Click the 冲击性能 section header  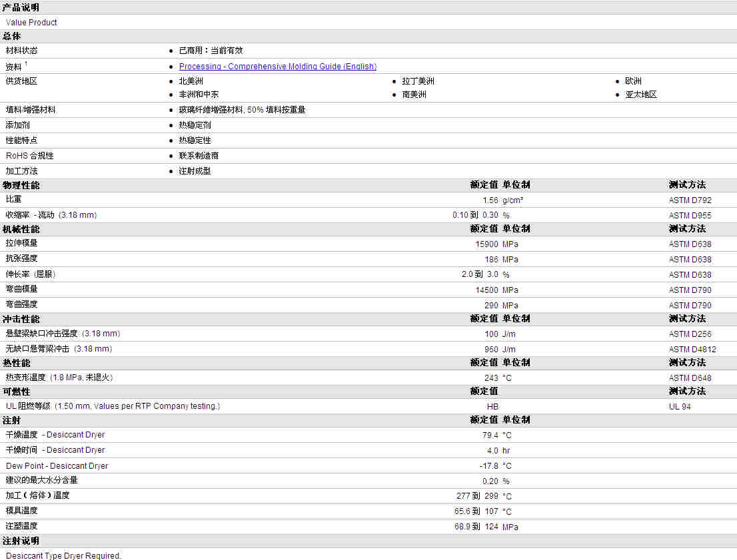21,319
